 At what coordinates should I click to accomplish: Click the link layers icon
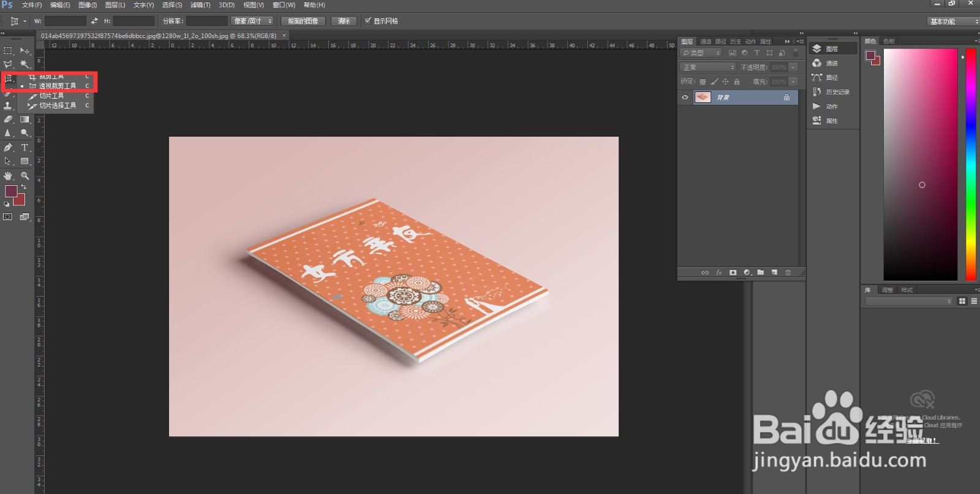705,273
